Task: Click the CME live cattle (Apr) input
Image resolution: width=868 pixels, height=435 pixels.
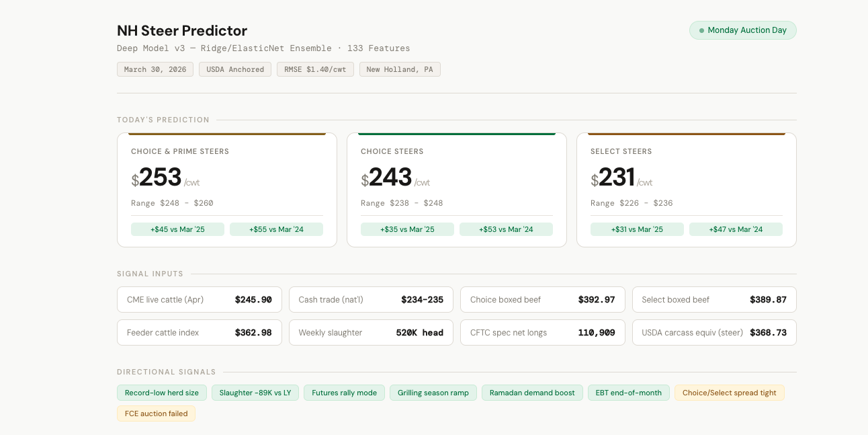Action: [x=199, y=300]
